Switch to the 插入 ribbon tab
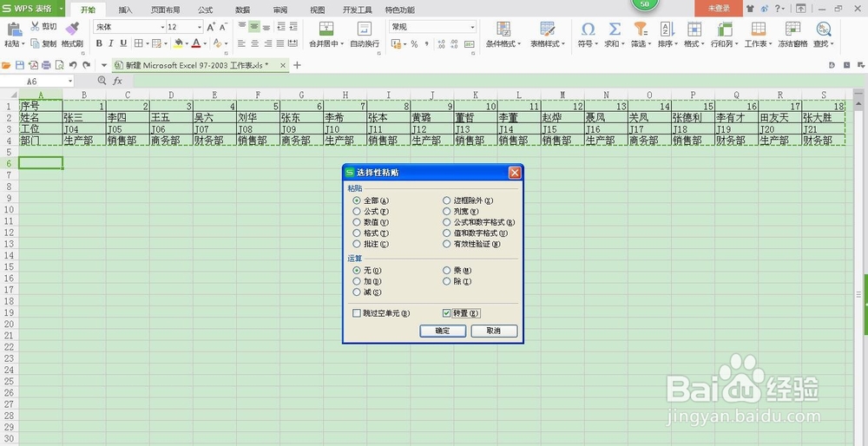This screenshot has height=446, width=868. pos(126,10)
